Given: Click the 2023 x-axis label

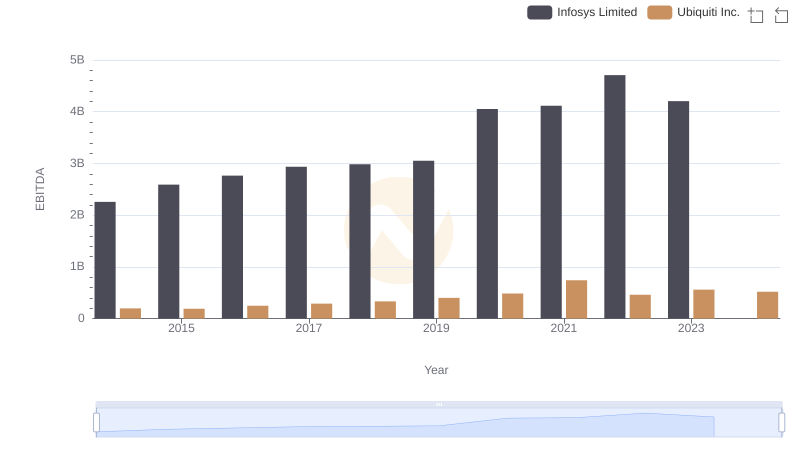Looking at the screenshot, I should click(691, 328).
